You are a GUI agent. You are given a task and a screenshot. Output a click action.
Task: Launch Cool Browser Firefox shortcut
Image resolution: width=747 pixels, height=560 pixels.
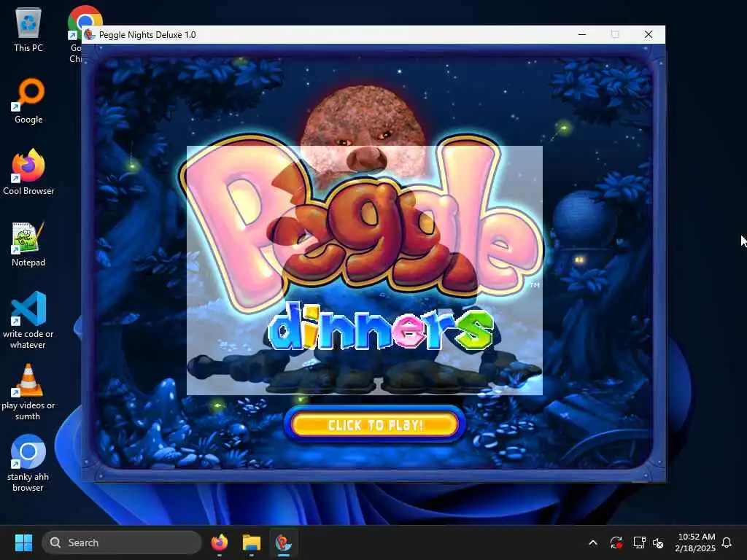click(28, 172)
